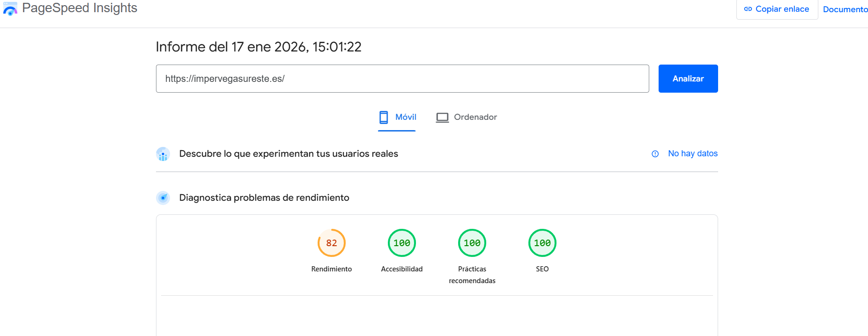This screenshot has width=868, height=336.
Task: Click the No hay datos link
Action: point(693,153)
